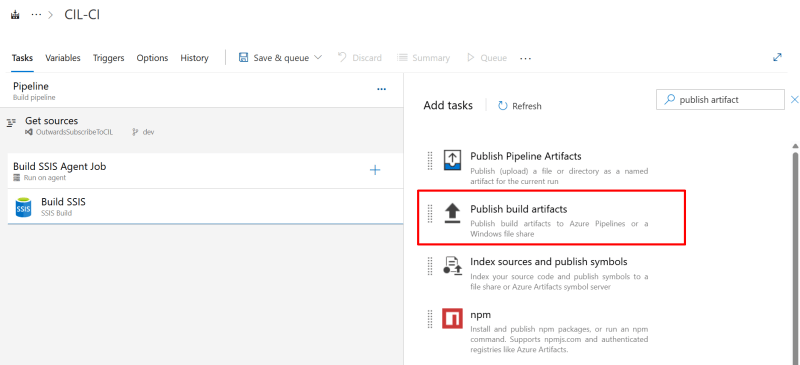Click the Azure DevOps project icon in breadcrumb
800x365 pixels.
[15, 15]
